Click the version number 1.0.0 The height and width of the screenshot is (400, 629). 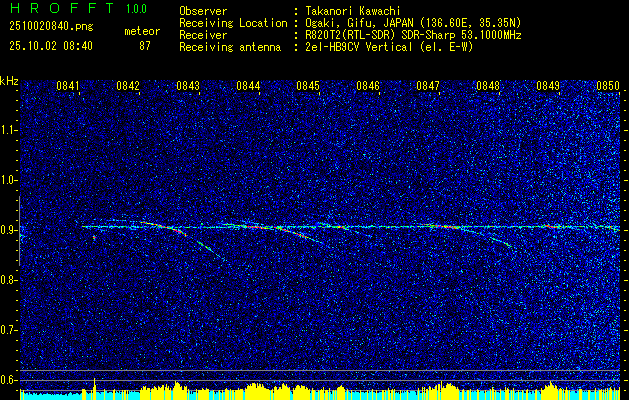pyautogui.click(x=136, y=9)
